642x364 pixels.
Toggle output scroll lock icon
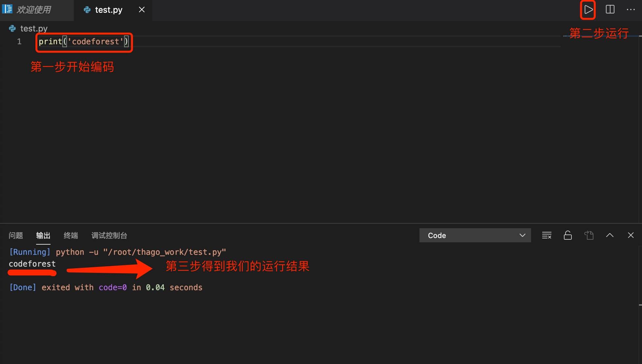pos(567,235)
